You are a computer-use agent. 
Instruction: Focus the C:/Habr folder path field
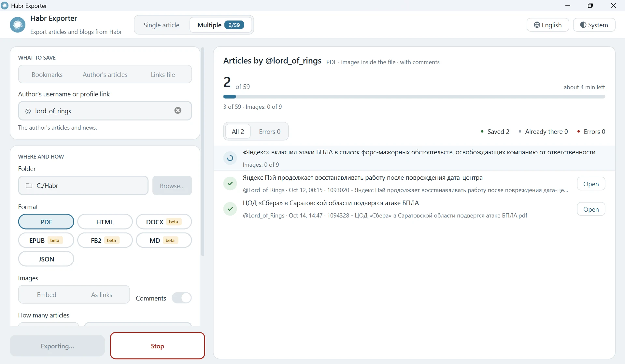pos(83,186)
